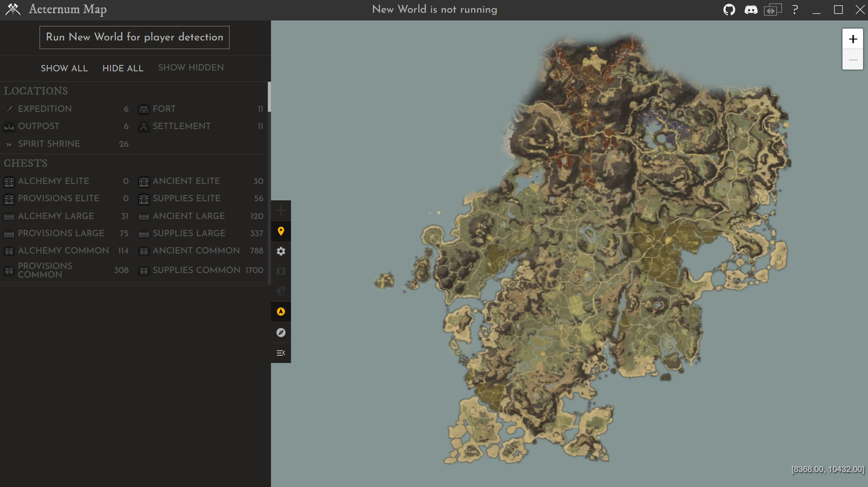This screenshot has height=487, width=868.
Task: Join Discord via the titlebar icon
Action: pyautogui.click(x=751, y=9)
